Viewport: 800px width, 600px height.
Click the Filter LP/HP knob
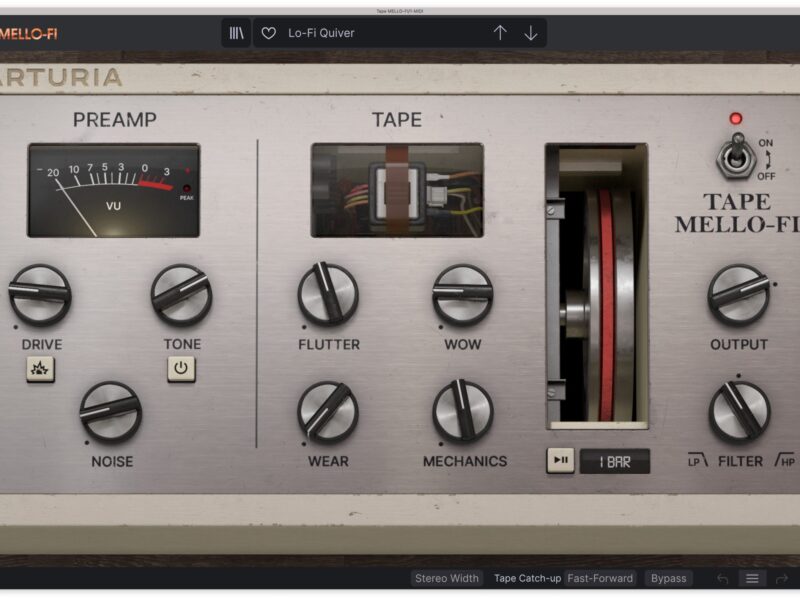tap(739, 412)
